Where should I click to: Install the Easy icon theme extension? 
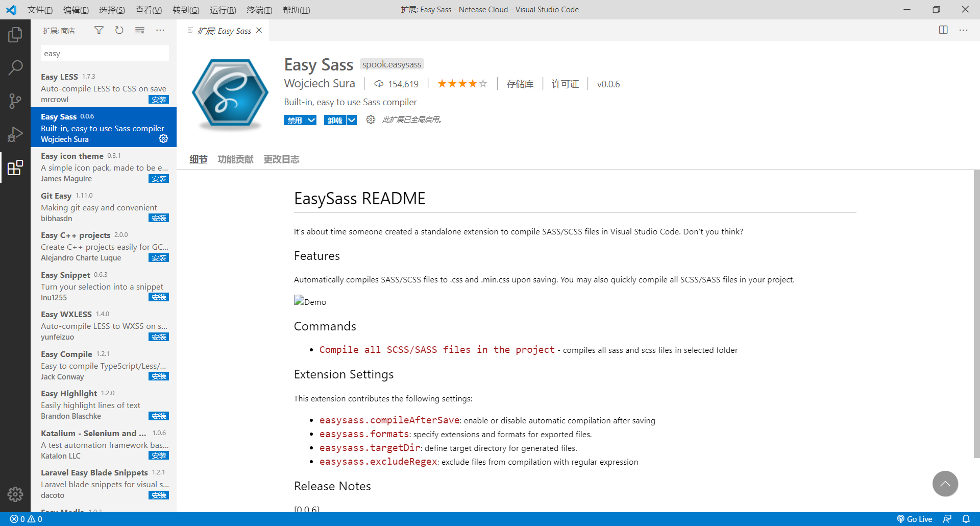[159, 179]
